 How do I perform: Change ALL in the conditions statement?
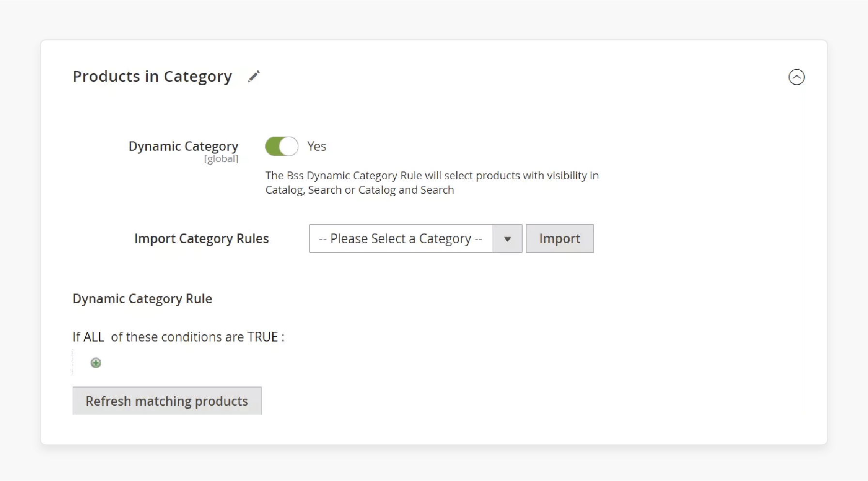95,337
